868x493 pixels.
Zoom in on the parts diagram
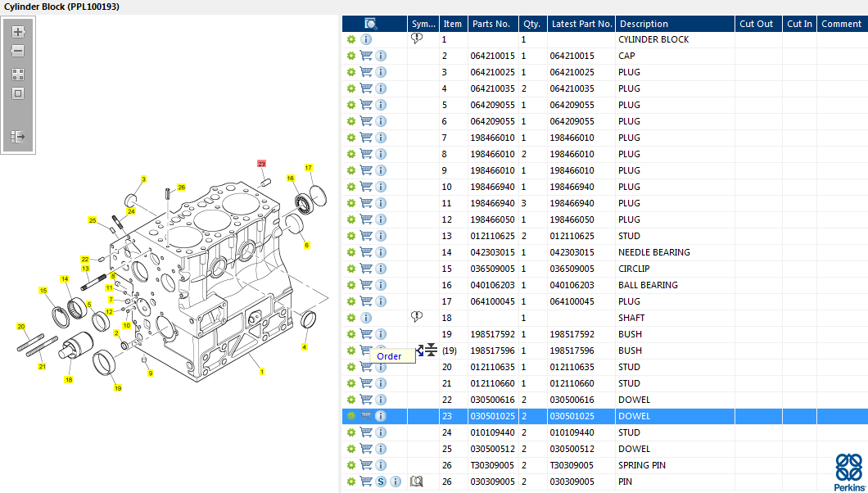tap(18, 32)
